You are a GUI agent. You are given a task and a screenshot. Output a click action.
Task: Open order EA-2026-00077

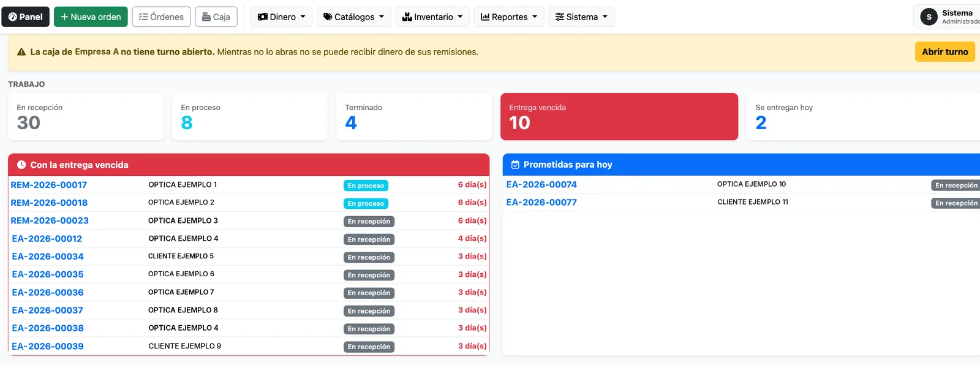pyautogui.click(x=541, y=202)
